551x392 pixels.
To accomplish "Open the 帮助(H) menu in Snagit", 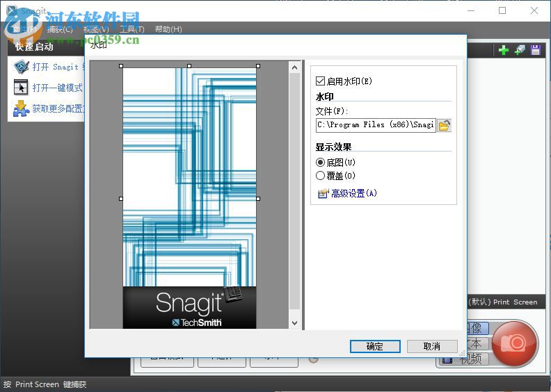I will (x=168, y=29).
